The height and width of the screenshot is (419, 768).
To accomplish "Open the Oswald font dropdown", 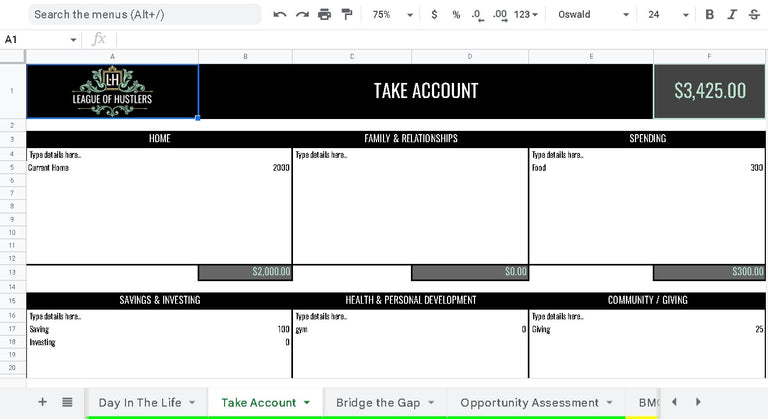I will [x=594, y=15].
